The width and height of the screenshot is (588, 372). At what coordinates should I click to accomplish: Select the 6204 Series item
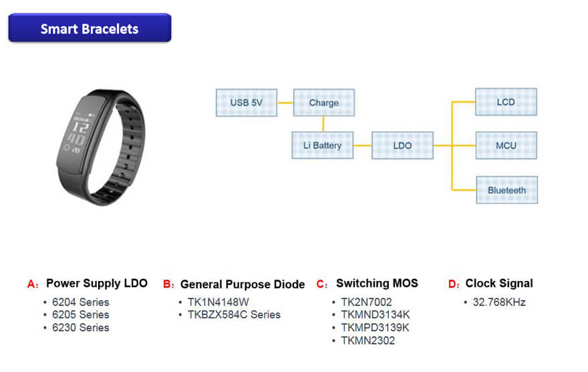point(80,302)
